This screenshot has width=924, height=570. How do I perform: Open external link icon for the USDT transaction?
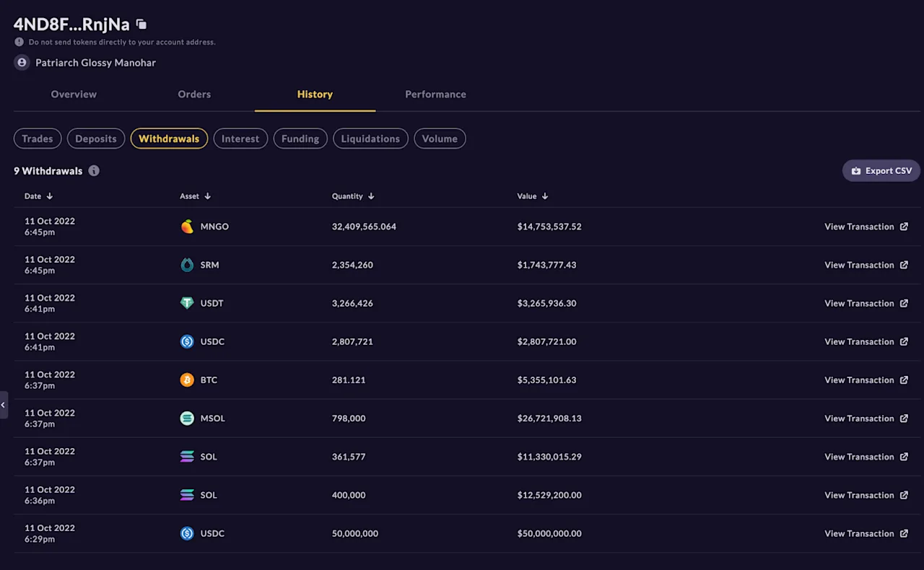(904, 303)
